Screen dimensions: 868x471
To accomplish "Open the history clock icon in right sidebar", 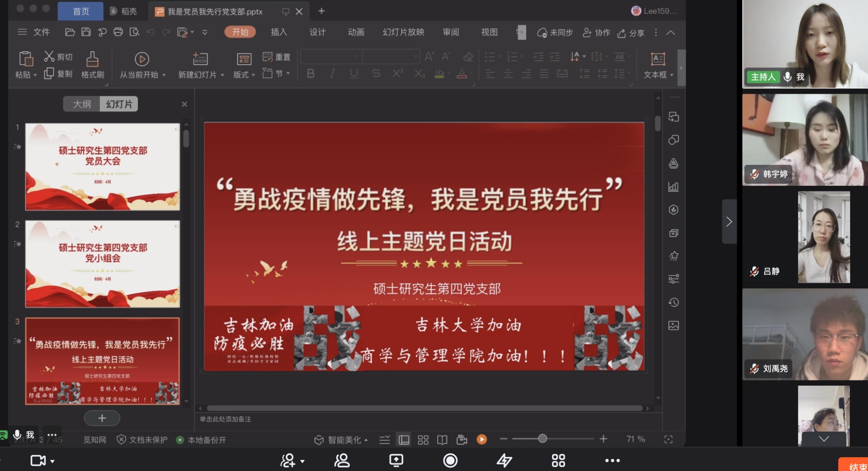I will click(x=673, y=302).
